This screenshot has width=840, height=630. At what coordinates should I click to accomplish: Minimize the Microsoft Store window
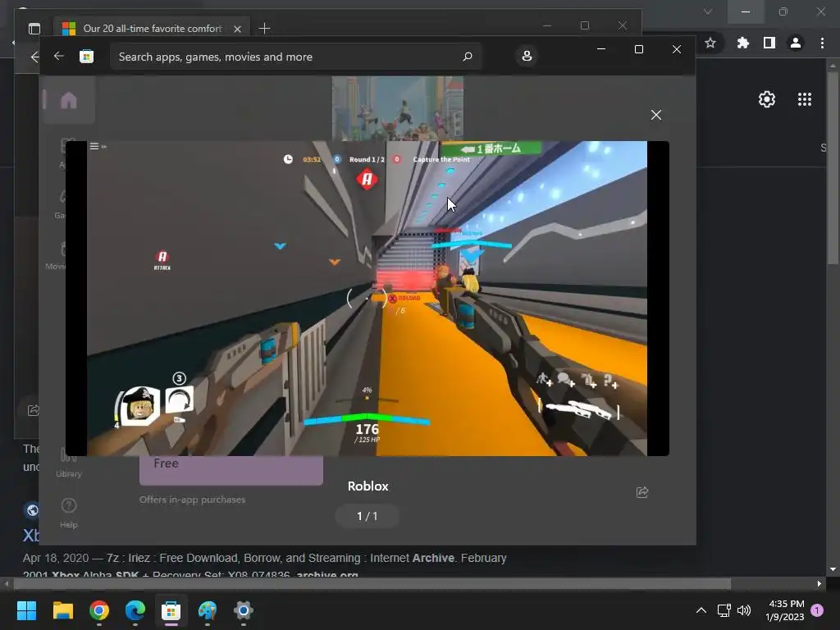coord(601,48)
